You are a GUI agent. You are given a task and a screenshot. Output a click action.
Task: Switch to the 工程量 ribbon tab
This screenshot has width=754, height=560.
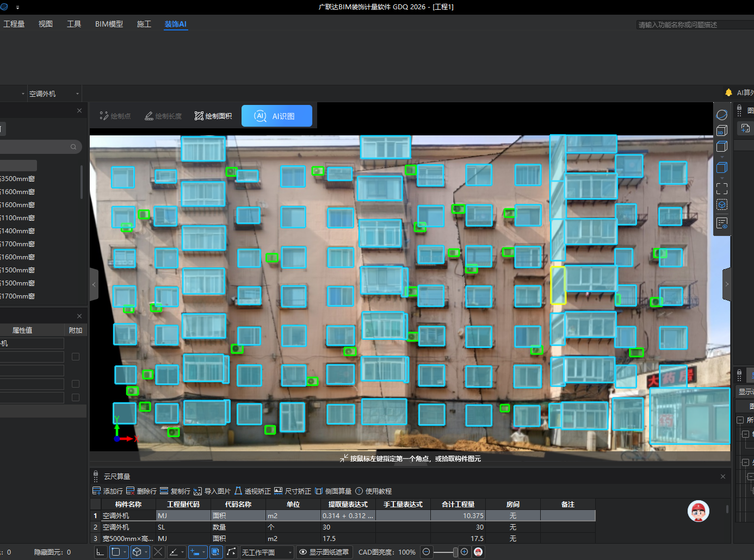[14, 24]
